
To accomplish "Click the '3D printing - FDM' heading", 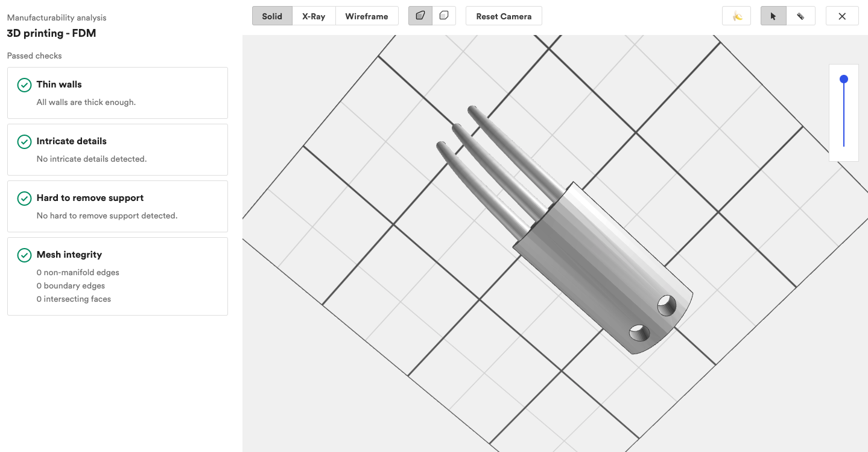I will [51, 33].
